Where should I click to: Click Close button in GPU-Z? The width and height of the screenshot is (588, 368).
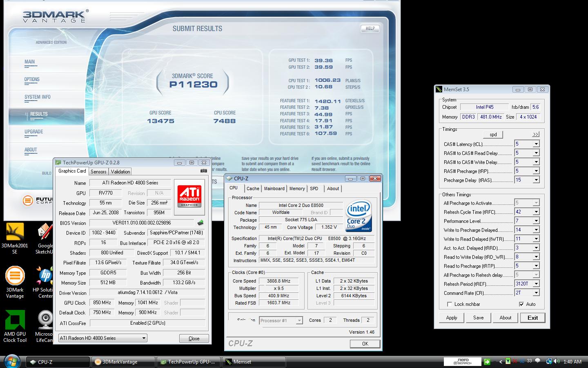(x=194, y=339)
